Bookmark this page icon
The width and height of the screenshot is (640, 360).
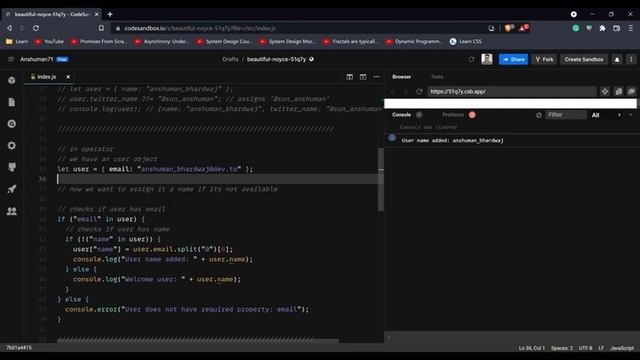[x=101, y=28]
